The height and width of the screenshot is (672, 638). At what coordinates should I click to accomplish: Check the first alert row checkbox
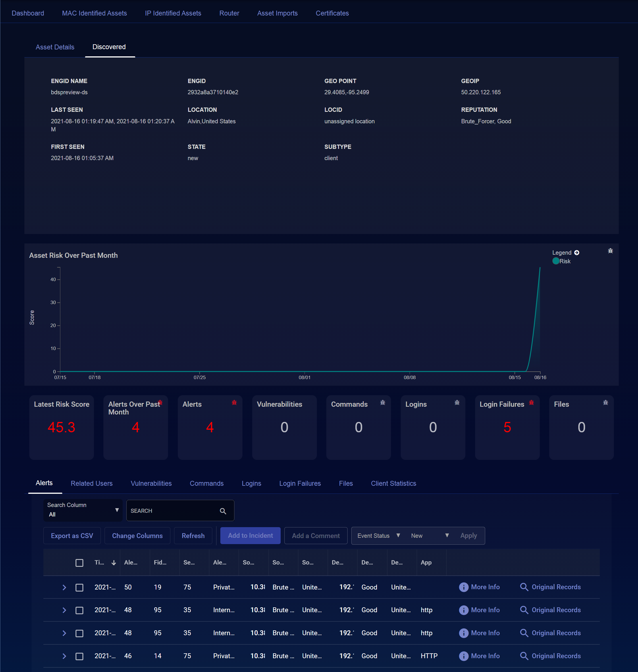(x=79, y=587)
